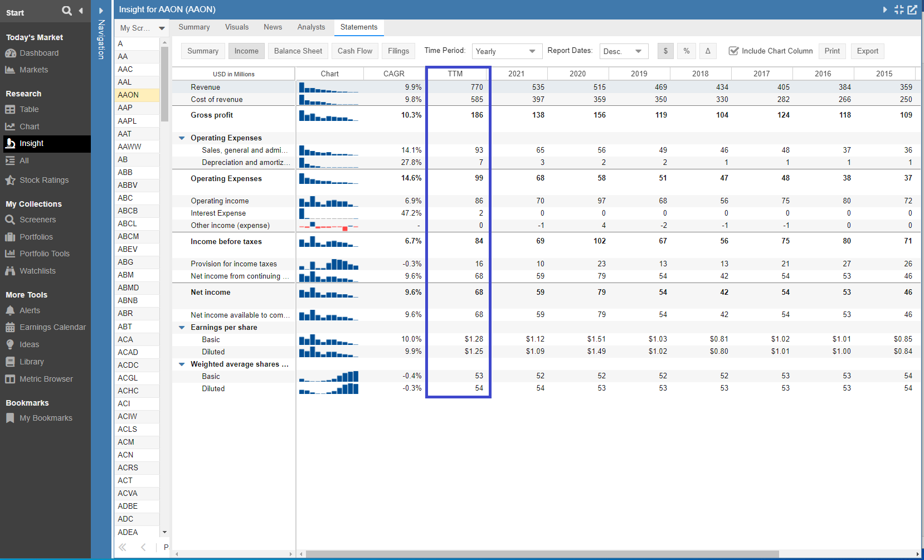Click the Gross profit row label

pos(212,115)
